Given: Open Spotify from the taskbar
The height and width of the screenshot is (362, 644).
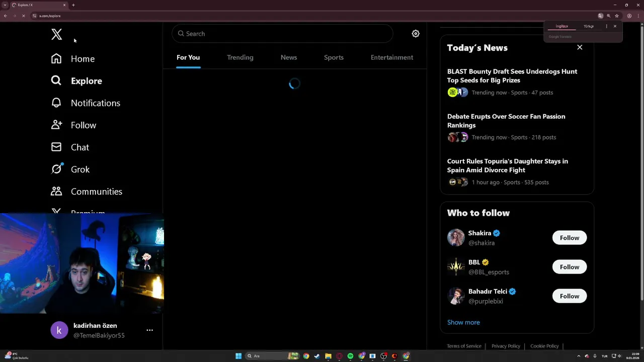Looking at the screenshot, I should [350, 356].
